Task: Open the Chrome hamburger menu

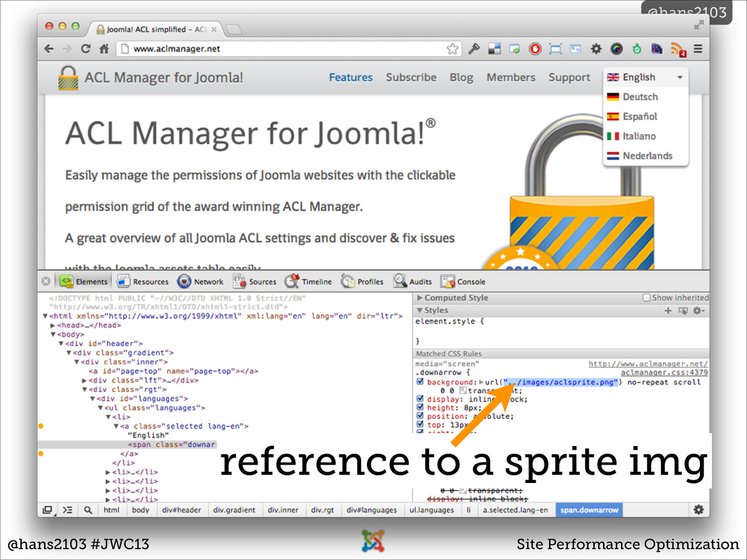Action: 698,49
